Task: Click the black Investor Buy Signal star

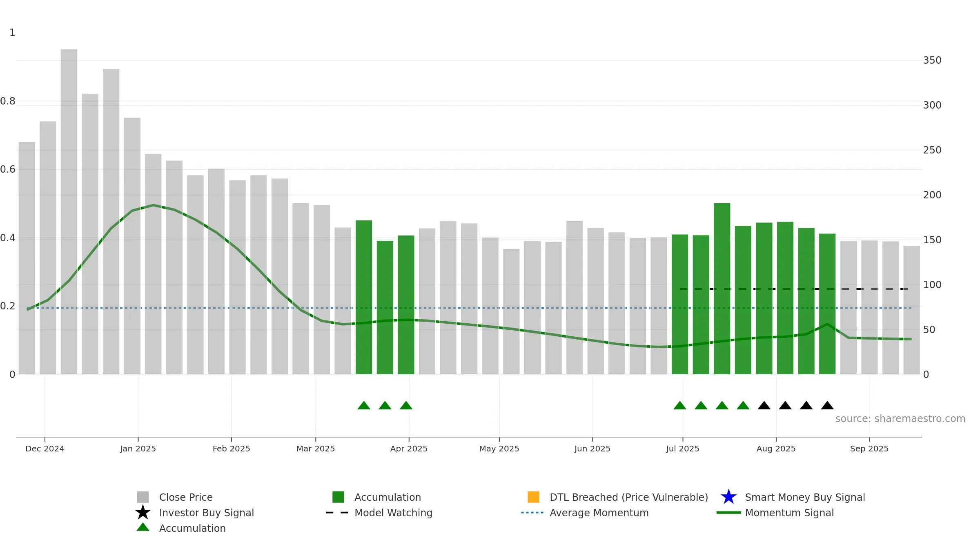Action: click(x=143, y=513)
